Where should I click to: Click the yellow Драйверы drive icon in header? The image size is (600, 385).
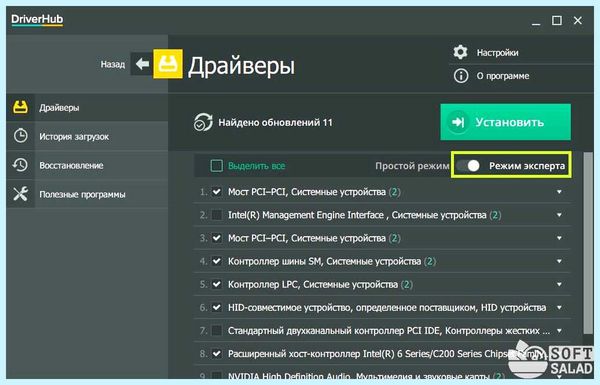pyautogui.click(x=168, y=64)
